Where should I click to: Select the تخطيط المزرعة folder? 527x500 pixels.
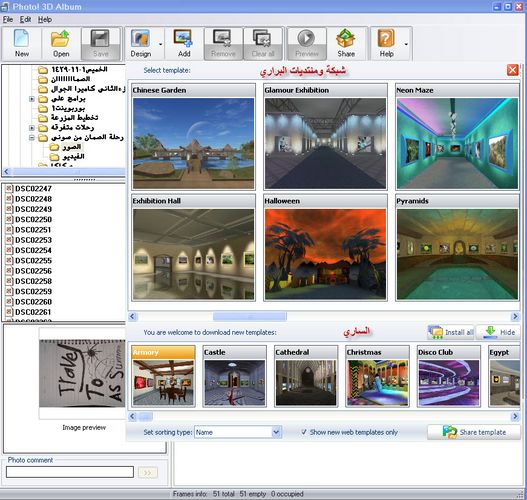point(74,118)
